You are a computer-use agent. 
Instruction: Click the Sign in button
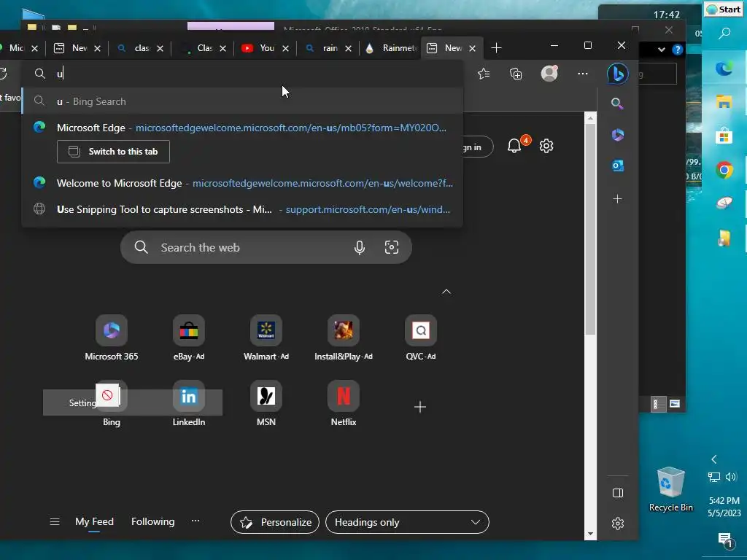(477, 147)
